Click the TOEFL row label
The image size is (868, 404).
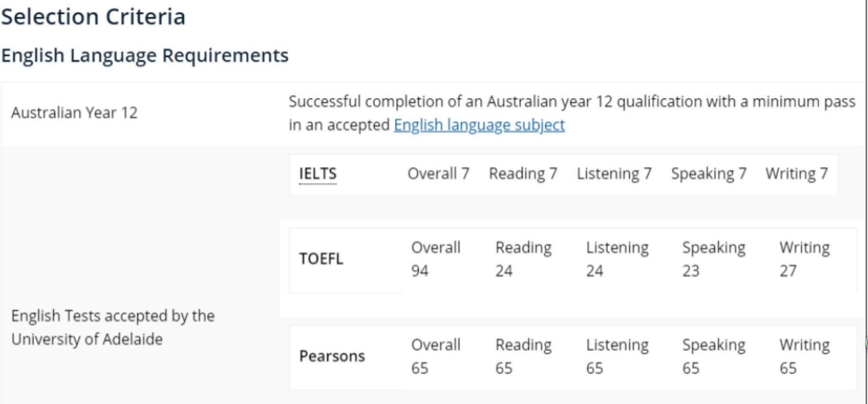click(x=321, y=259)
